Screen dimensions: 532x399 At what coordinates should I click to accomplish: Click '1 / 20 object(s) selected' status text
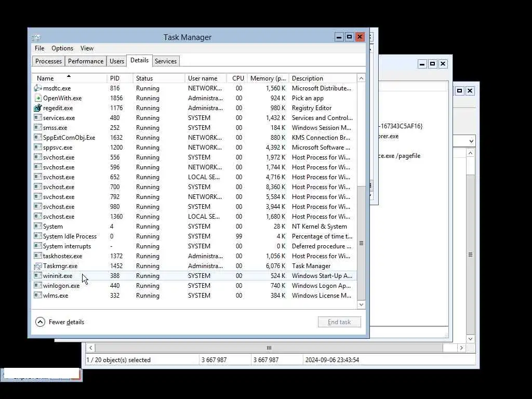click(x=118, y=360)
